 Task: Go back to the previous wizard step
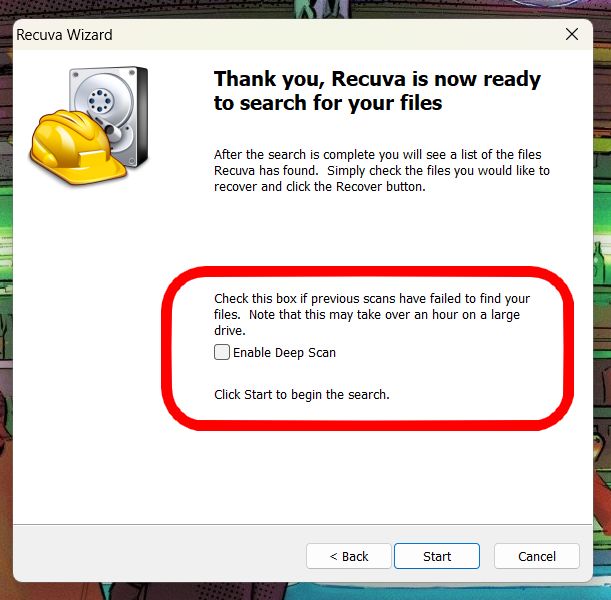(x=349, y=556)
